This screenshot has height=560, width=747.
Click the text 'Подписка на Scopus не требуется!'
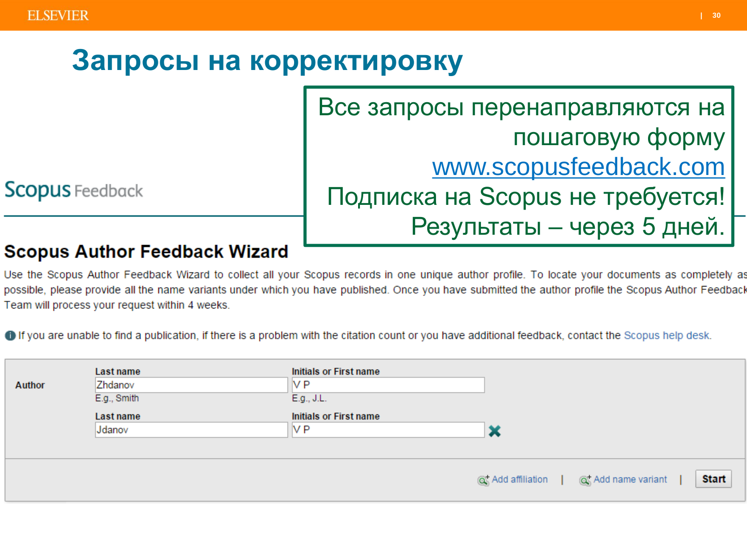tap(526, 196)
